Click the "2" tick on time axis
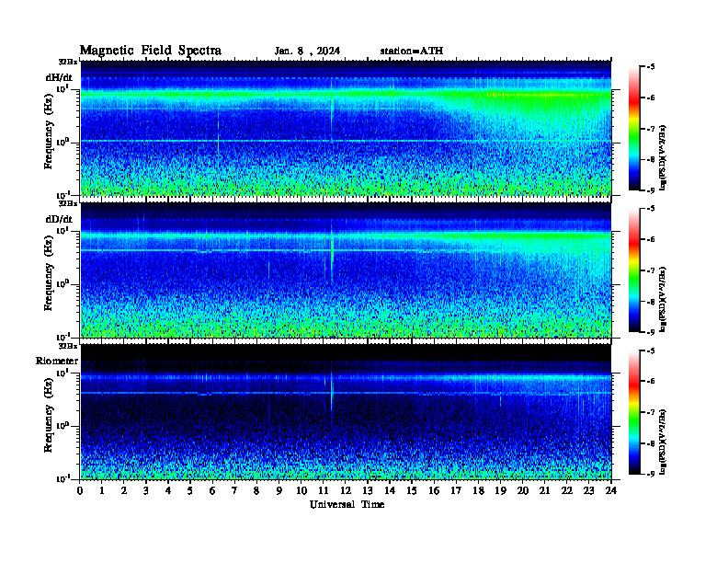728x563 pixels. point(124,490)
